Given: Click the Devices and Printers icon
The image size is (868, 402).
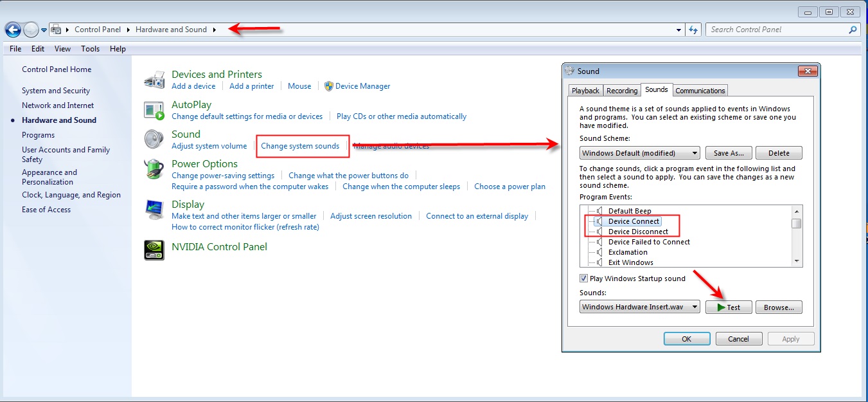Looking at the screenshot, I should pos(154,80).
